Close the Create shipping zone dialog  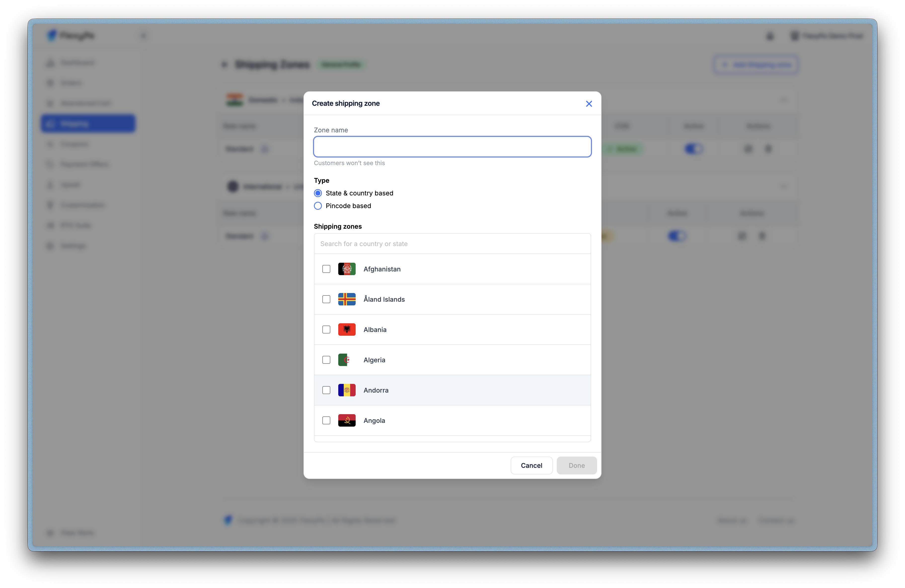click(589, 104)
